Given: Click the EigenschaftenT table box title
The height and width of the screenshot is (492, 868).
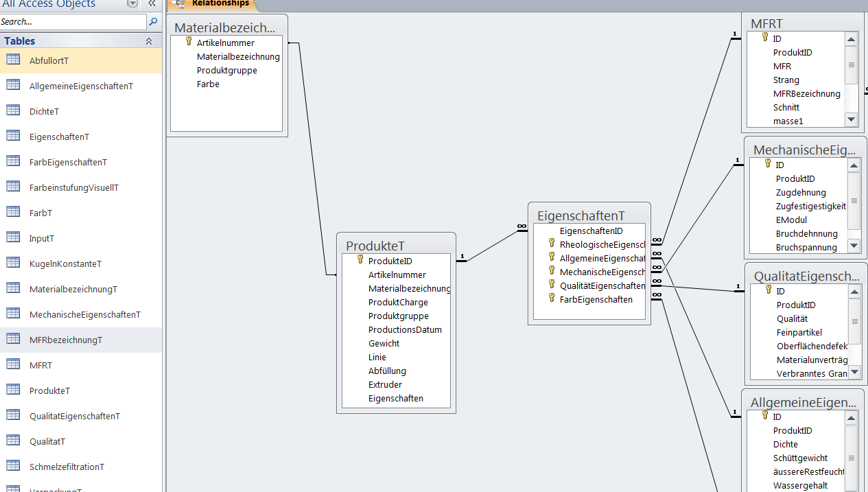Looking at the screenshot, I should point(581,215).
